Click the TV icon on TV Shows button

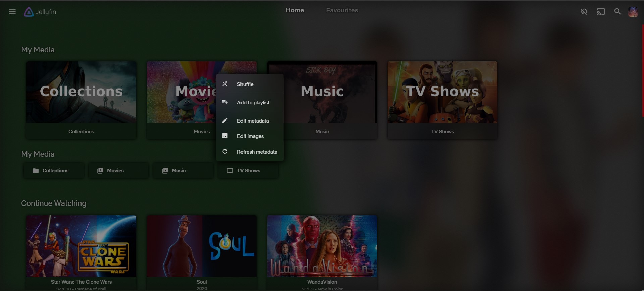[230, 171]
